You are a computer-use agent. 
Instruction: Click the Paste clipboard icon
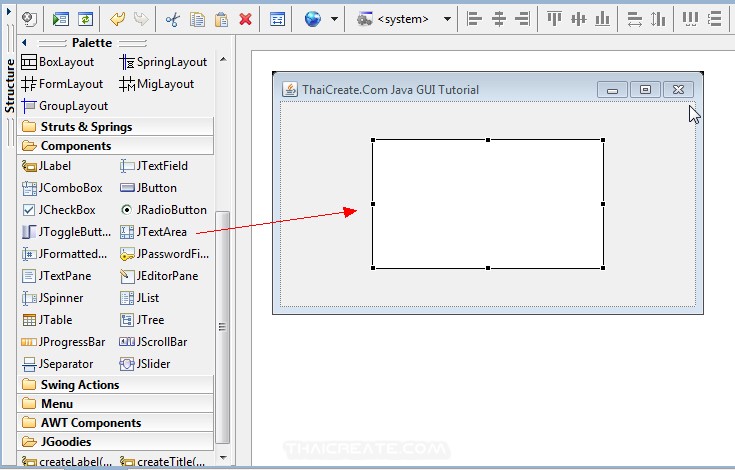(221, 19)
